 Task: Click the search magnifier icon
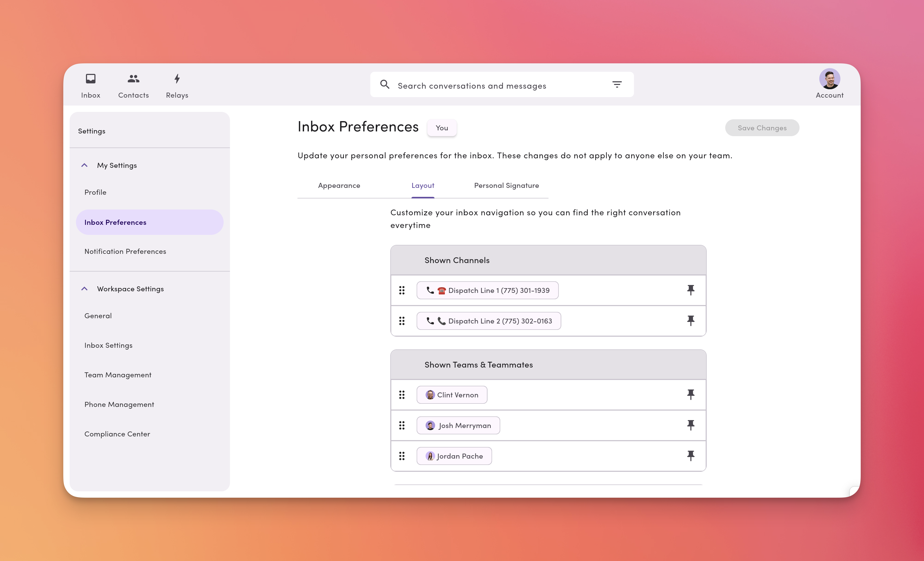click(385, 84)
